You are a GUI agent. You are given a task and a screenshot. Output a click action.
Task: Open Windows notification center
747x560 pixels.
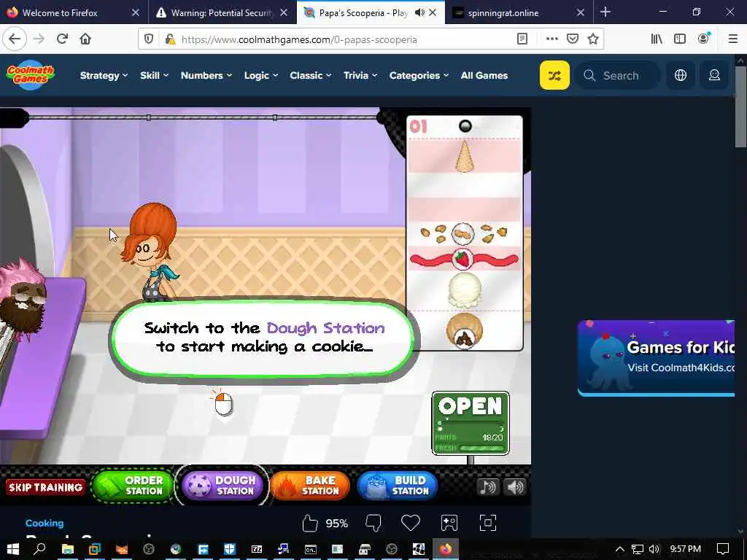[723, 549]
